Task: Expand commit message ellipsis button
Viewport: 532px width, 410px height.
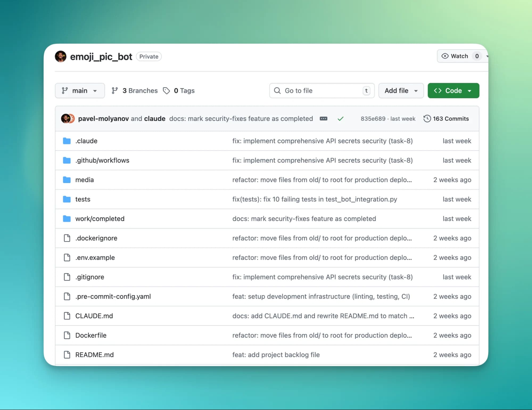Action: point(323,119)
